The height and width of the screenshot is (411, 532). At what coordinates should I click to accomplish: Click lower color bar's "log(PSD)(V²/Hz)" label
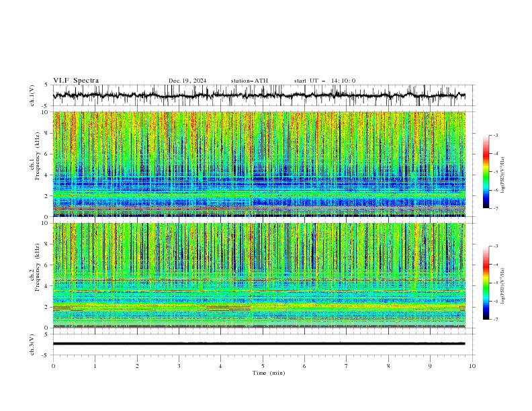(x=503, y=285)
